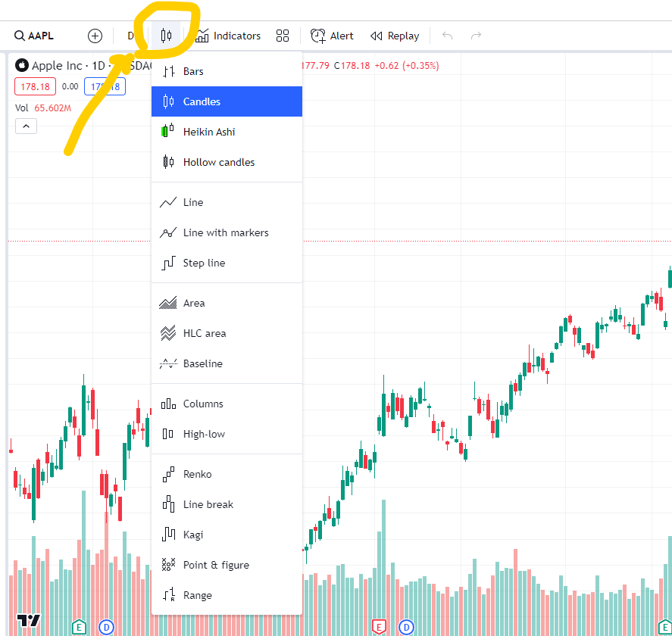This screenshot has width=672, height=636.
Task: Pick Point & figure chart type
Action: 227,565
